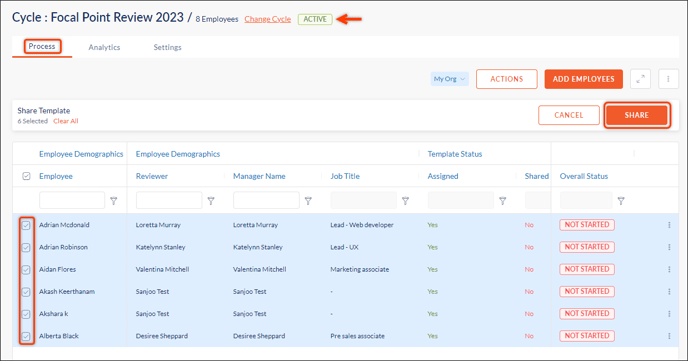The image size is (688, 361).
Task: Click the CANCEL button
Action: click(x=569, y=115)
